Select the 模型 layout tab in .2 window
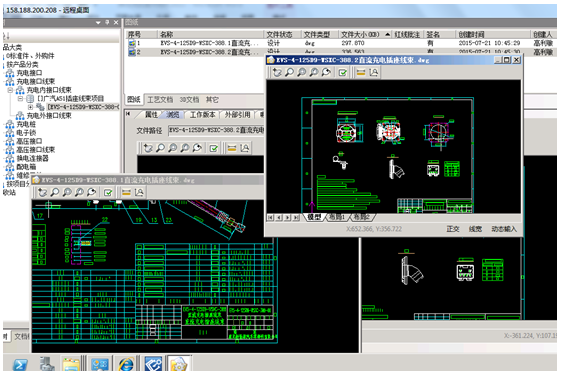The width and height of the screenshot is (561, 374). pos(314,217)
